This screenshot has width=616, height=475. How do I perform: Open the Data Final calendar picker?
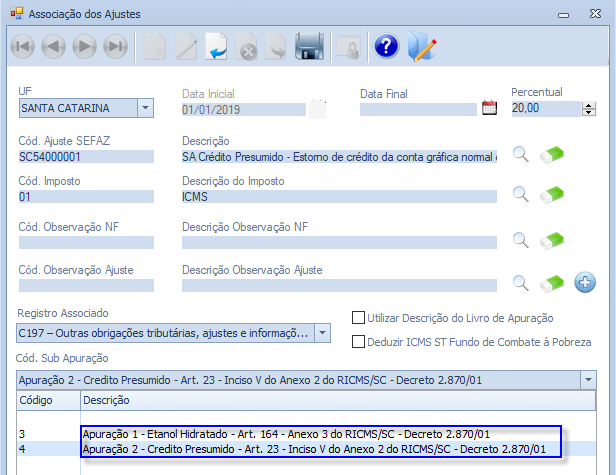489,108
